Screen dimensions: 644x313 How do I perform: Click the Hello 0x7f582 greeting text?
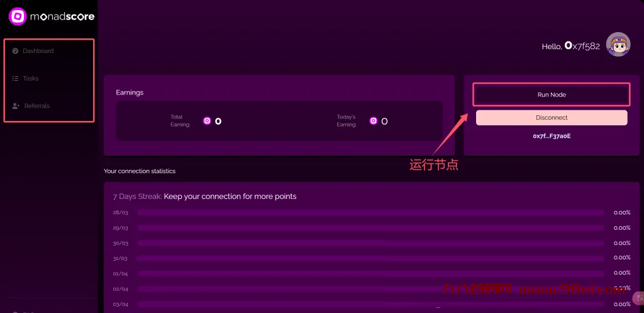coord(570,46)
